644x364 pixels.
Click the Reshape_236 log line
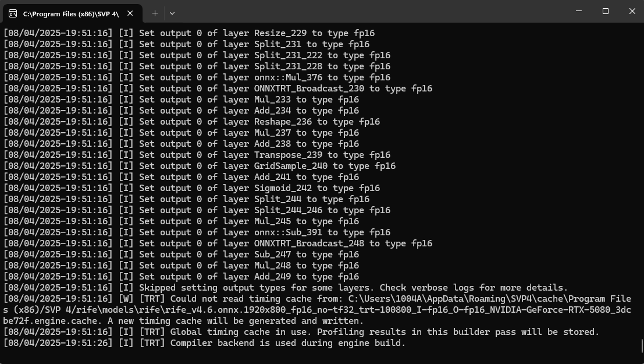tap(191, 122)
